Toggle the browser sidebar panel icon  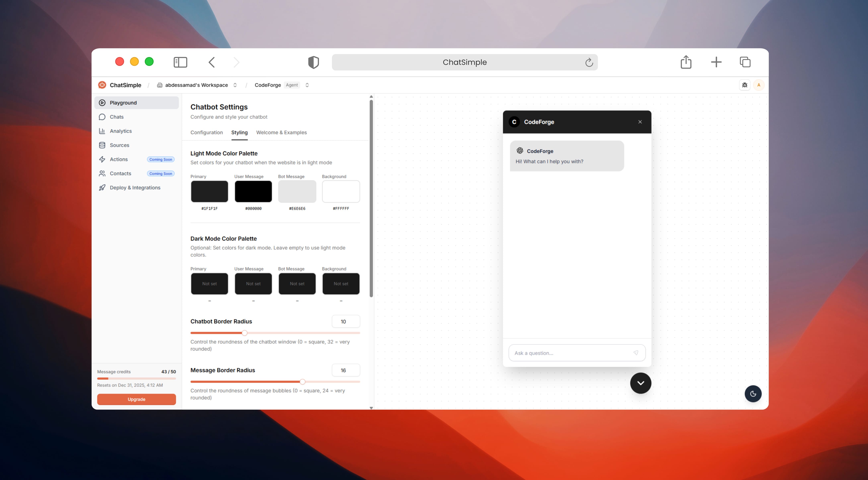pos(180,62)
